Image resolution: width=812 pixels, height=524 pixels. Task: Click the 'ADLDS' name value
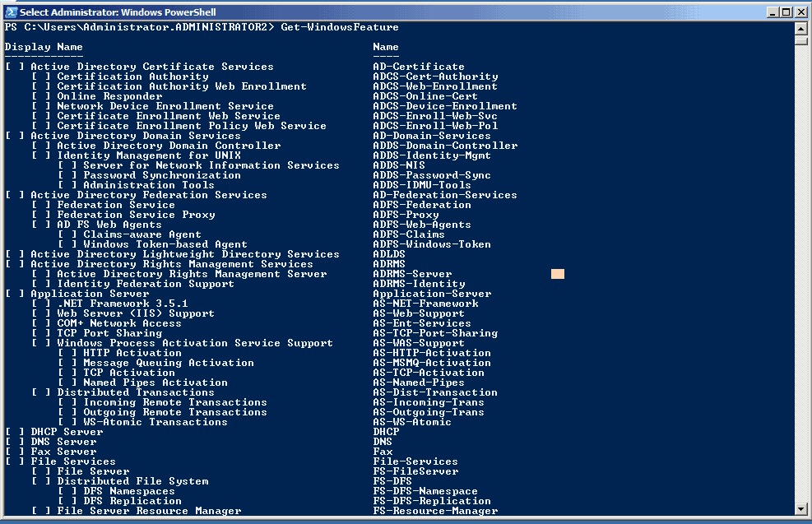point(389,254)
